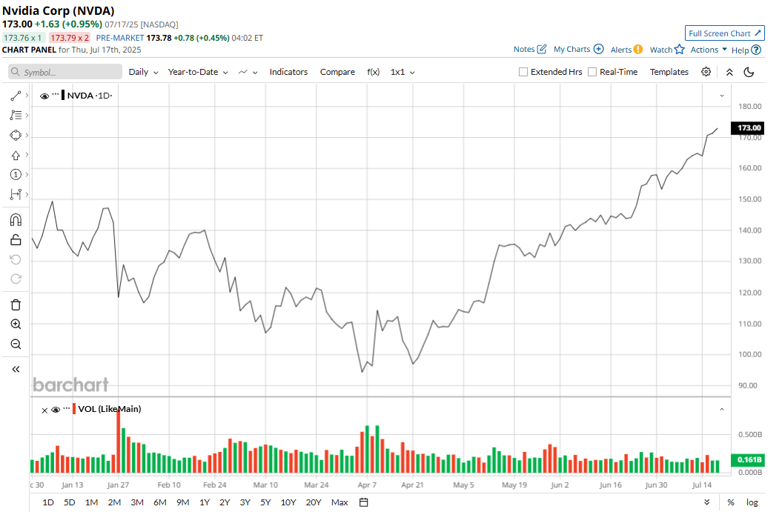
Task: Click the NVDA series color swatch
Action: point(63,96)
